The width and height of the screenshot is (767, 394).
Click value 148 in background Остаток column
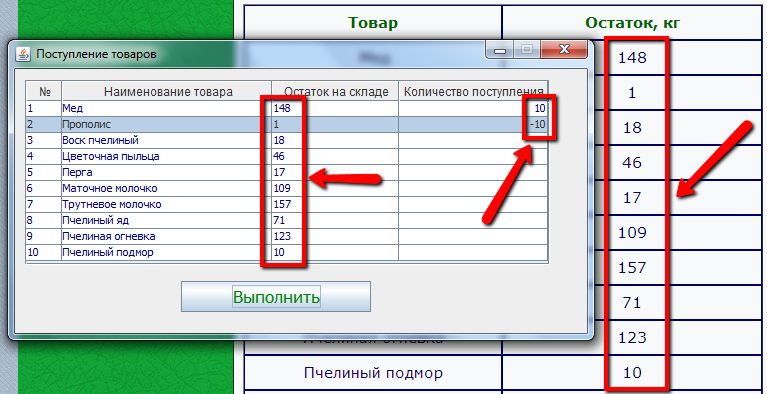632,58
